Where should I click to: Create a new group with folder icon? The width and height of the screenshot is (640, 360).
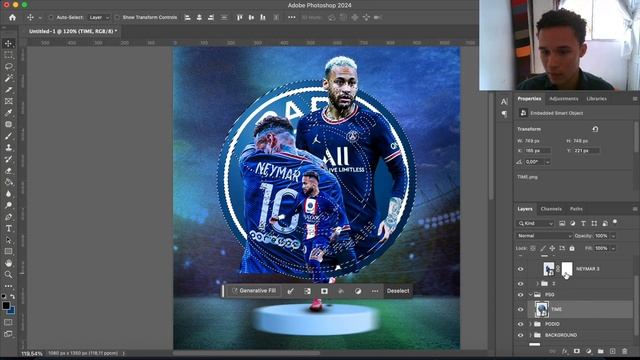click(600, 351)
